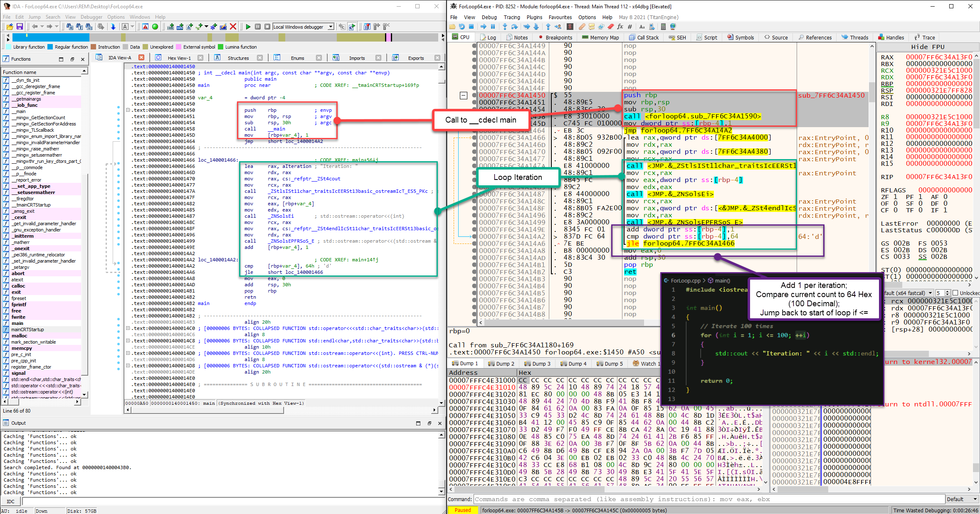Toggle breakpoint dot at address 00007FF6C34A1496
Screen dimensions: 980x514
(474, 215)
